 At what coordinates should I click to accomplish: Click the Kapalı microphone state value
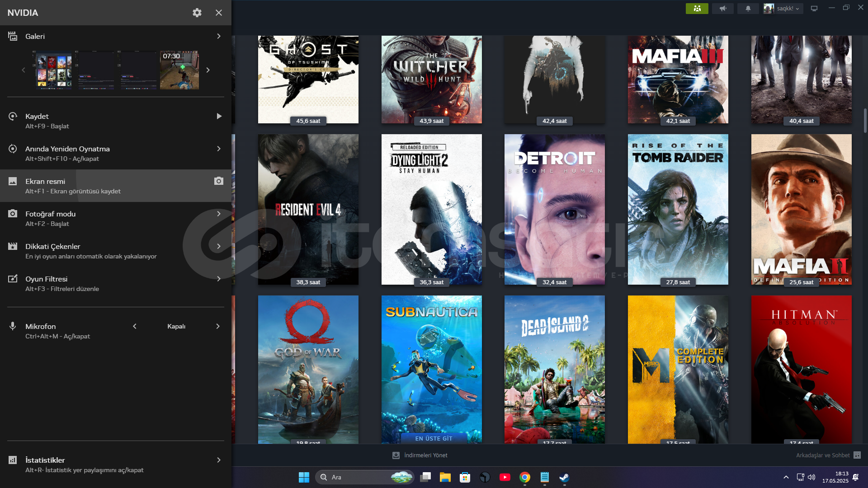click(176, 326)
